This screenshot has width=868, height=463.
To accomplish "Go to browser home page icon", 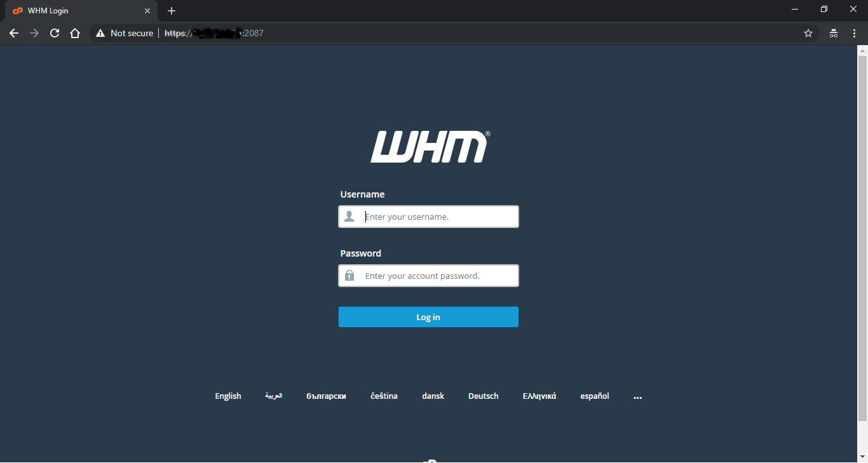I will [x=75, y=33].
